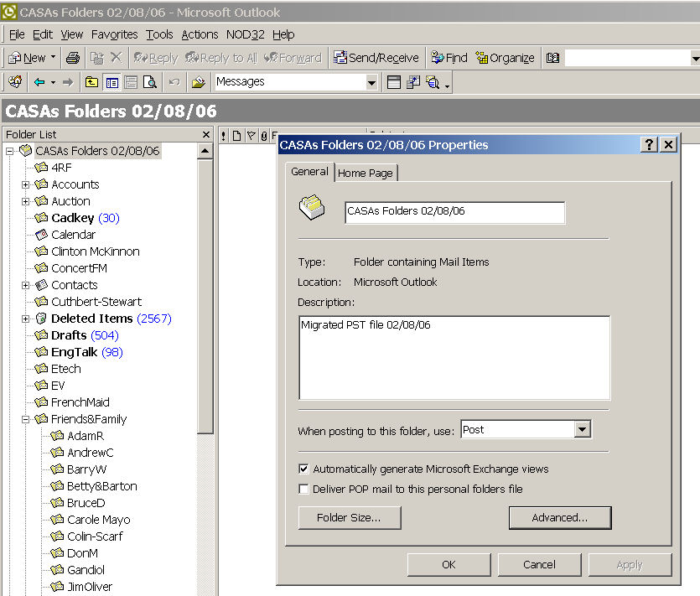The height and width of the screenshot is (596, 700).
Task: Expand the Auction folder
Action: click(x=25, y=201)
